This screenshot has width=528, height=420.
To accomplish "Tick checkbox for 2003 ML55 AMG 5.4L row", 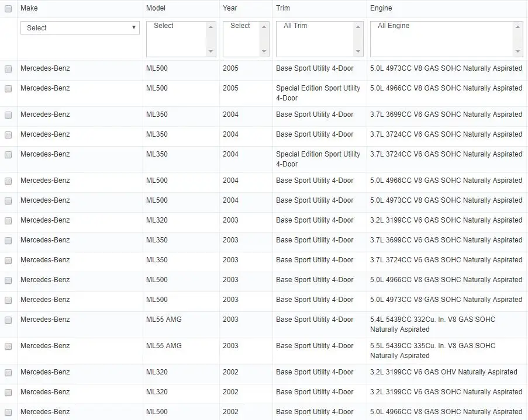I will point(8,320).
